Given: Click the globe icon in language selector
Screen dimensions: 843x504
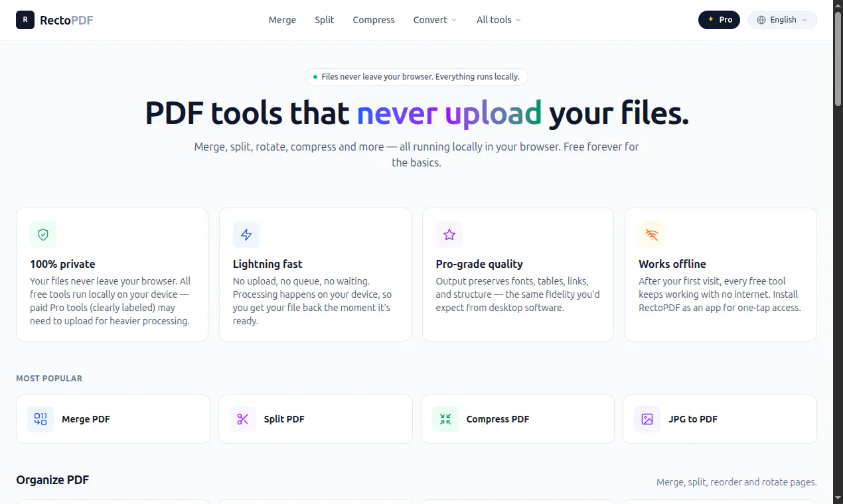Looking at the screenshot, I should click(x=761, y=20).
